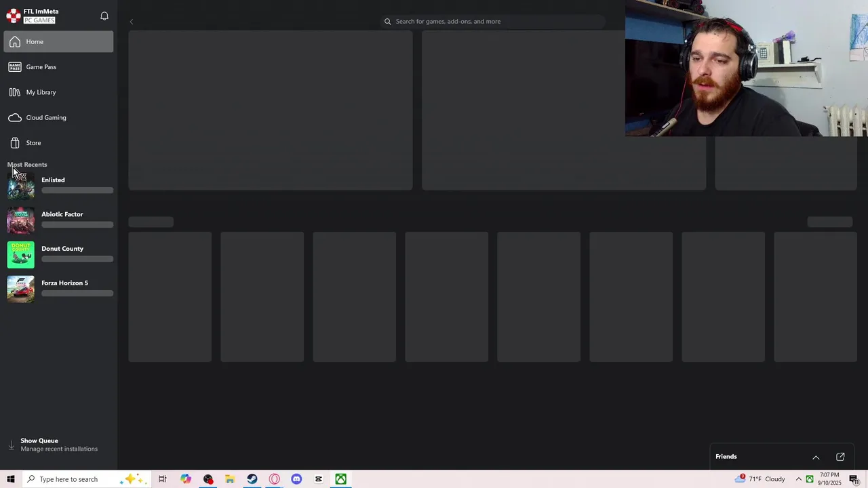
Task: Open Steam from the taskbar
Action: (x=252, y=479)
